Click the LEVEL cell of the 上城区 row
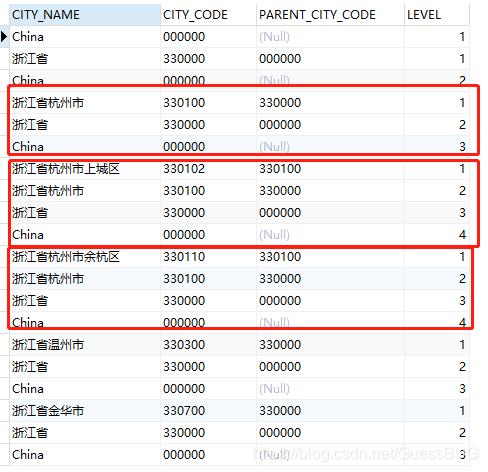This screenshot has width=488, height=472. [x=437, y=169]
